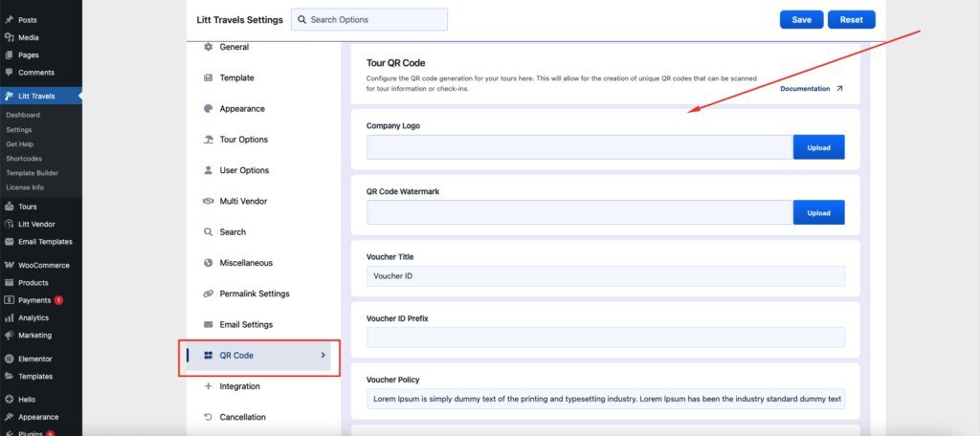Click the Media icon in WordPress sidebar

[x=10, y=37]
